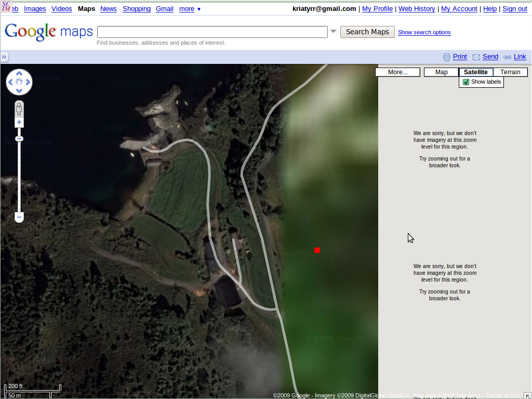The width and height of the screenshot is (532, 399).
Task: Click the printer icon beside Print
Action: coord(446,57)
